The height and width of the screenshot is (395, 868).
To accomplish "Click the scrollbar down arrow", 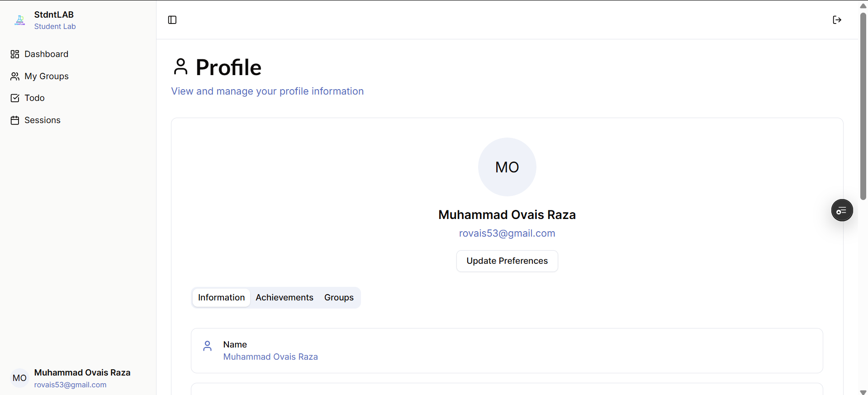I will point(863,392).
